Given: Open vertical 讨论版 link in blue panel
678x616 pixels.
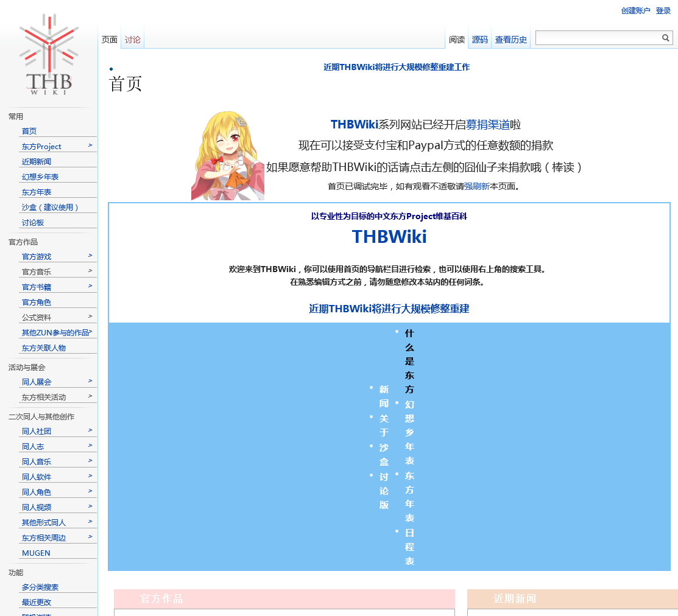Looking at the screenshot, I should [x=384, y=491].
